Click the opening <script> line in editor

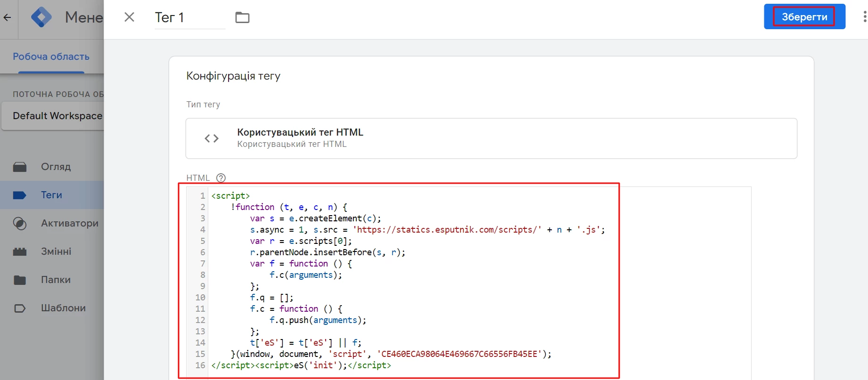[x=230, y=196]
